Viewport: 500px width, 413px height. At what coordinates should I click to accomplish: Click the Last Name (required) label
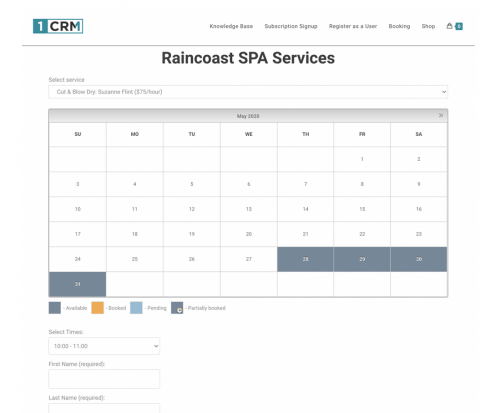point(77,398)
